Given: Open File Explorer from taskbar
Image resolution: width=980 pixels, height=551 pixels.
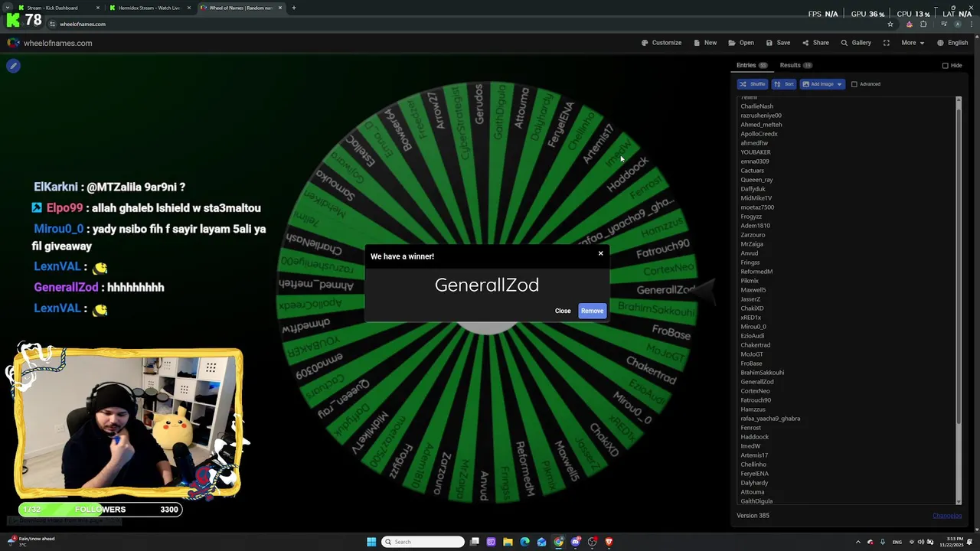Looking at the screenshot, I should point(508,542).
